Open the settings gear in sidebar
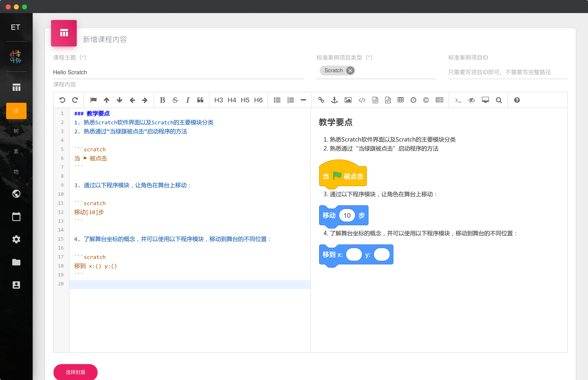This screenshot has height=380, width=588. (16, 239)
